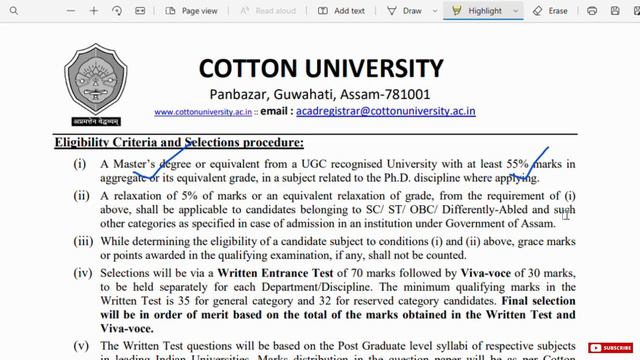
Task: Click the 'Panbazar, Guwahati, Assam-781001' address line
Action: point(320,94)
